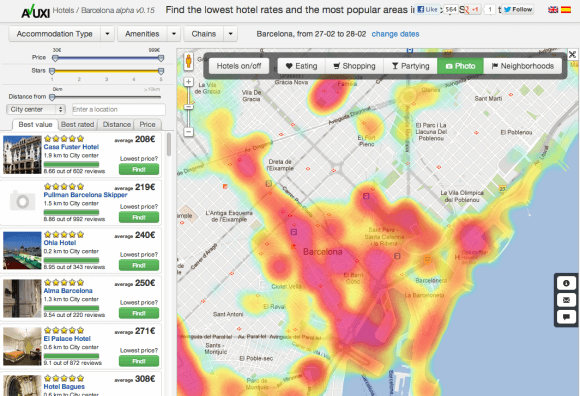Click the Google +1 button

click(472, 10)
